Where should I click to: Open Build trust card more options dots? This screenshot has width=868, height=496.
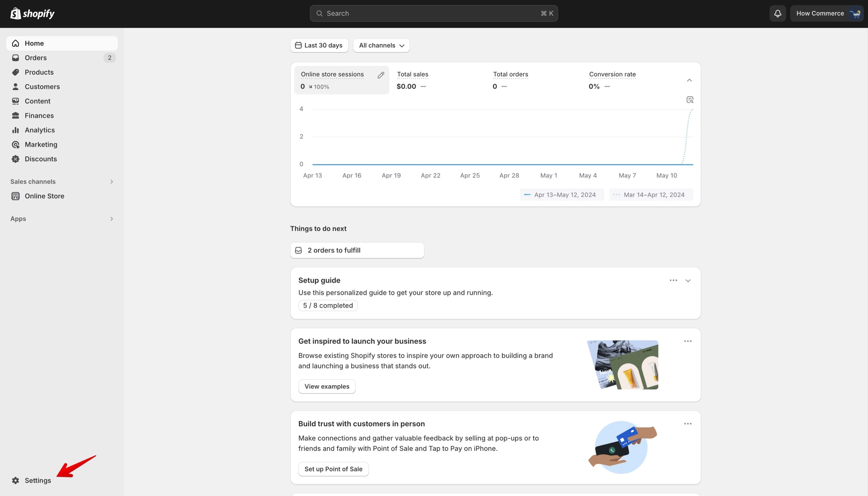click(x=688, y=424)
